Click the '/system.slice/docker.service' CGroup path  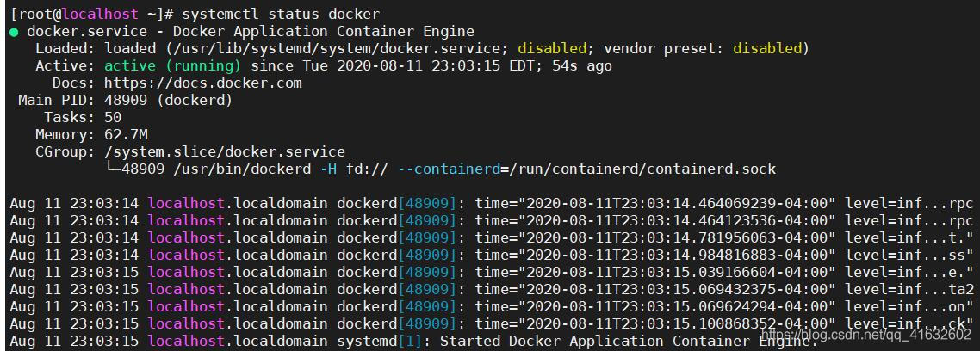point(225,151)
